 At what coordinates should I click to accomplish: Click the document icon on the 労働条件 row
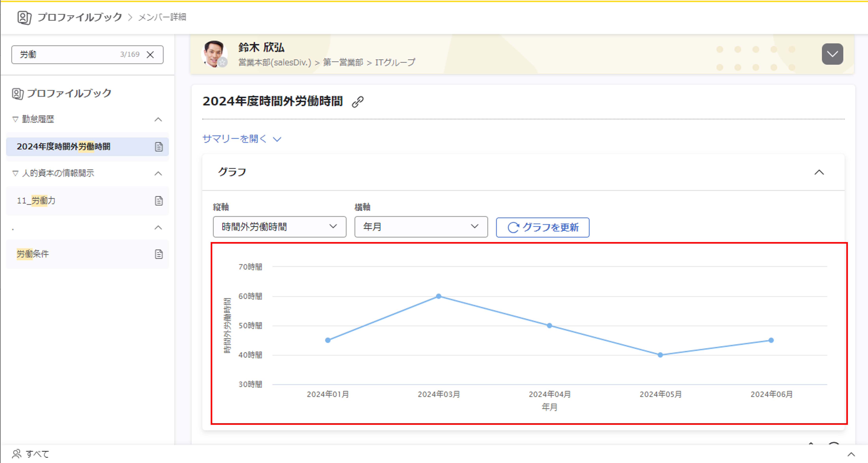159,254
